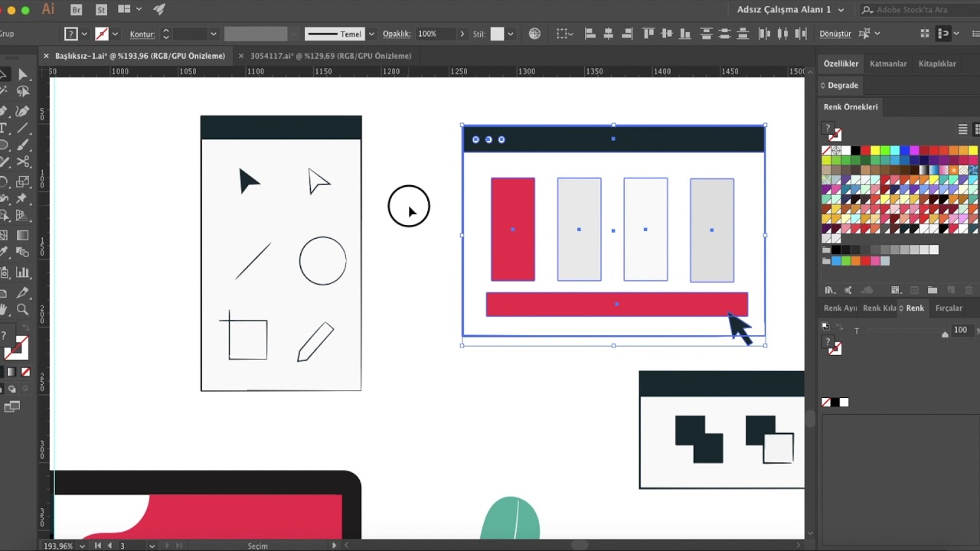Click horizontal distribute center icon
Image resolution: width=980 pixels, height=551 pixels.
coord(782,34)
